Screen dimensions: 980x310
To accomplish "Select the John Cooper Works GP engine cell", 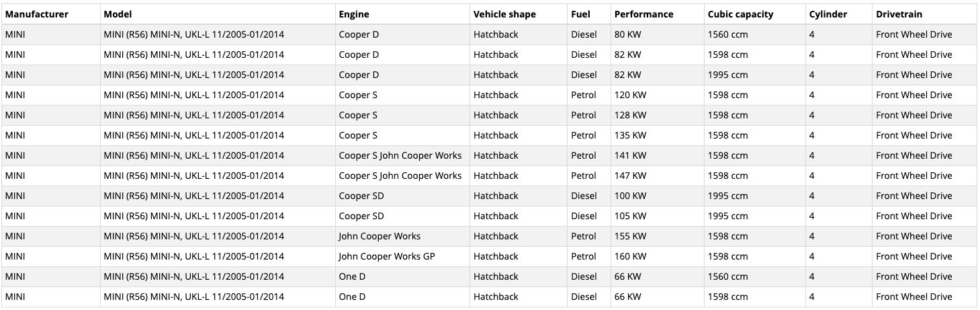I will pos(387,256).
